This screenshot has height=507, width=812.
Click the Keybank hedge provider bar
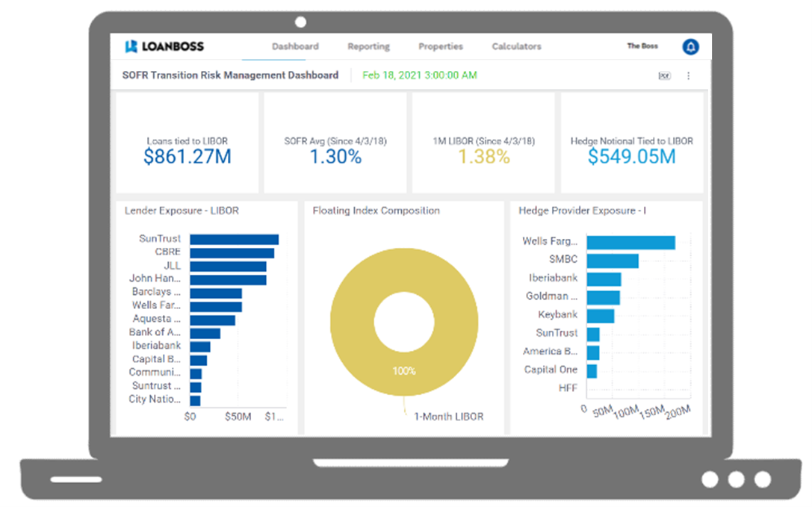[x=601, y=316]
